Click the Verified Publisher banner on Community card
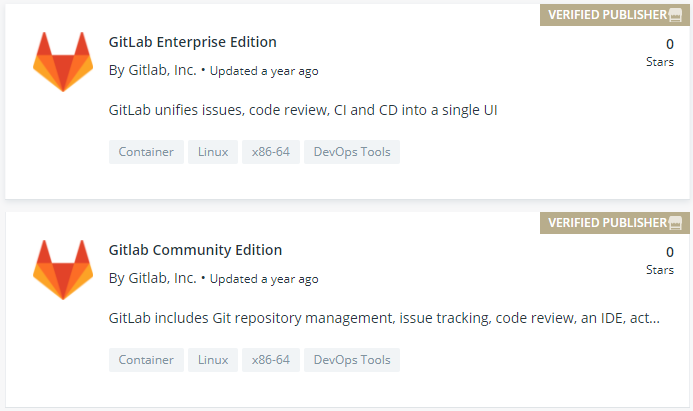This screenshot has width=693, height=411. [x=615, y=223]
